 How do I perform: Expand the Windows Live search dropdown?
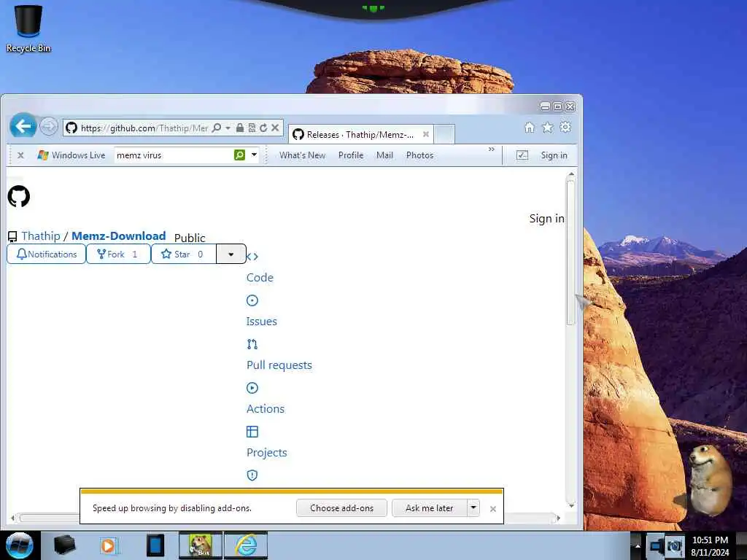point(254,155)
